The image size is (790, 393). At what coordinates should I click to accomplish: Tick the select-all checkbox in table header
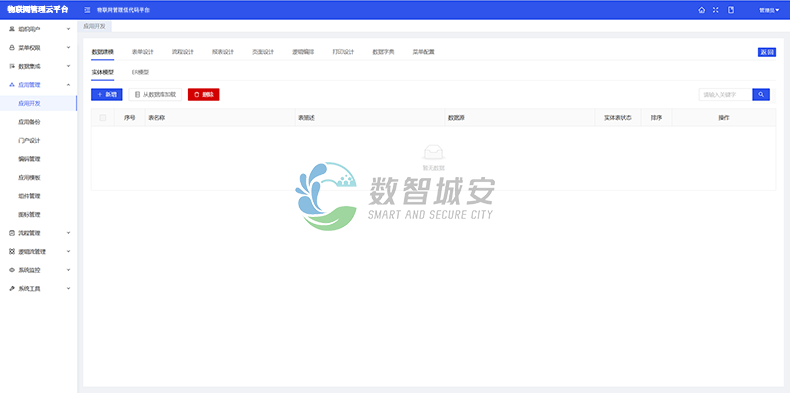(103, 118)
